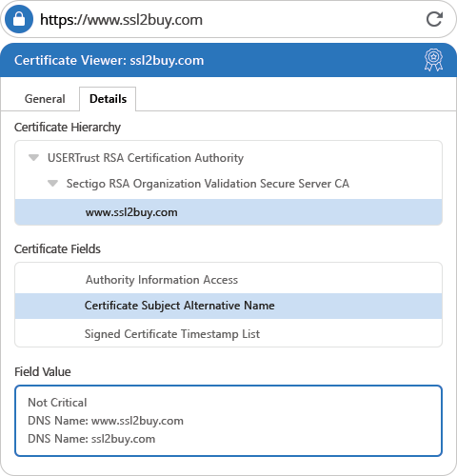Click the 'Certificate Viewer: ssl2buy.com' title

pyautogui.click(x=109, y=60)
